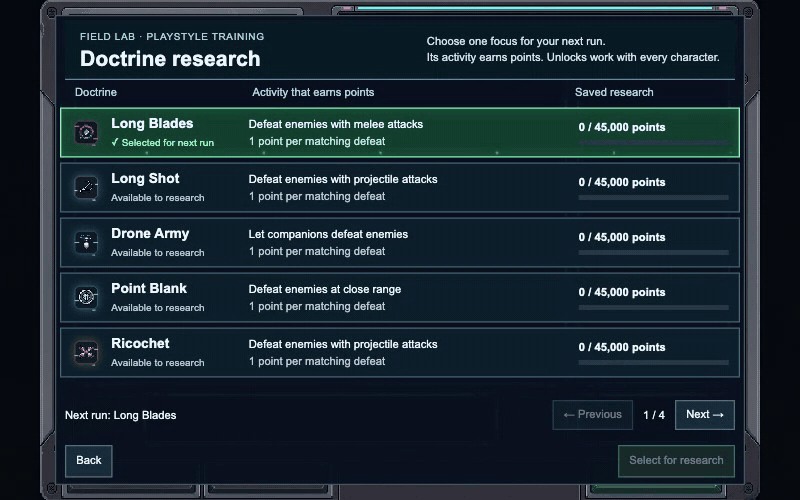Click Drone Army's '0 / 45,000 points' value
The image size is (800, 500).
[622, 238]
